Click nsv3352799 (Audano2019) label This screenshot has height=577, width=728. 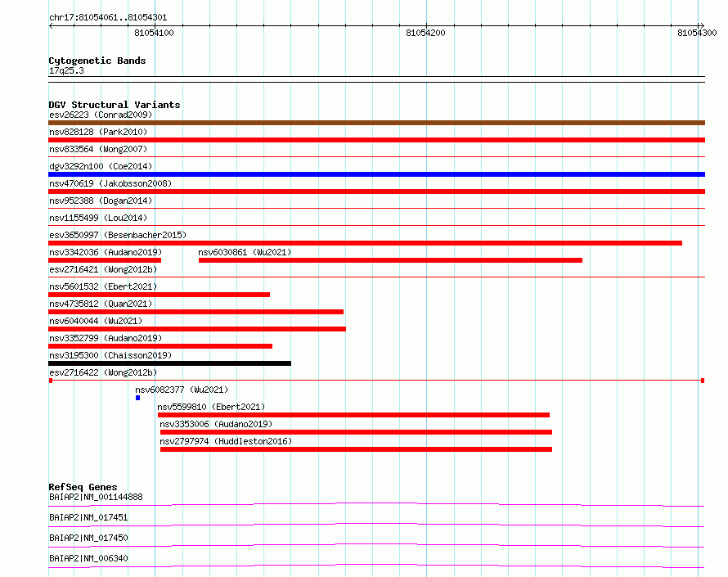(106, 338)
